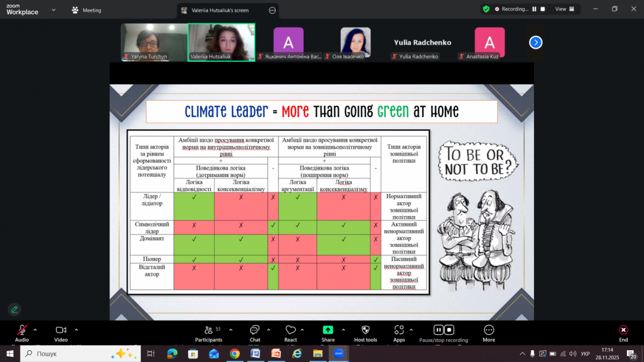Image resolution: width=644 pixels, height=362 pixels.
Task: Open the Participants panel
Action: [x=208, y=330]
